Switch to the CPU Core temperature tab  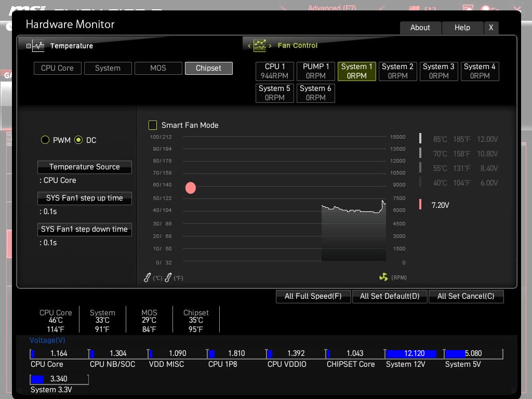[x=57, y=68]
